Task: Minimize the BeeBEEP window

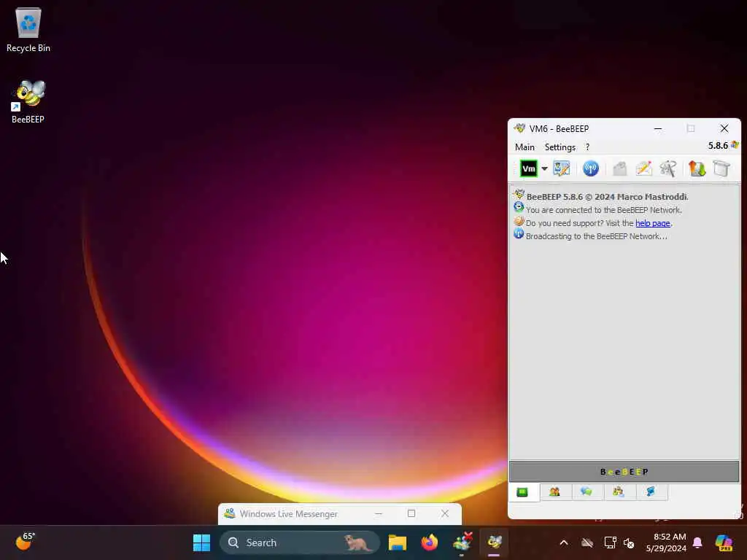Action: [x=657, y=128]
